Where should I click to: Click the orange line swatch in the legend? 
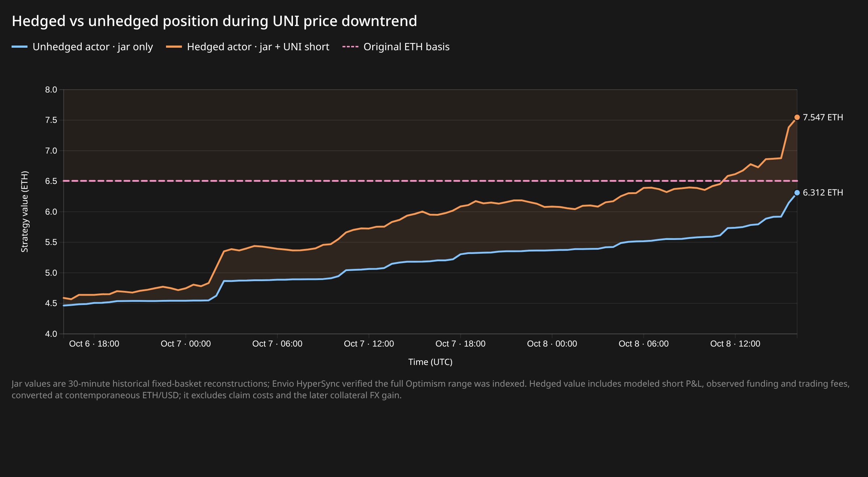tap(174, 47)
